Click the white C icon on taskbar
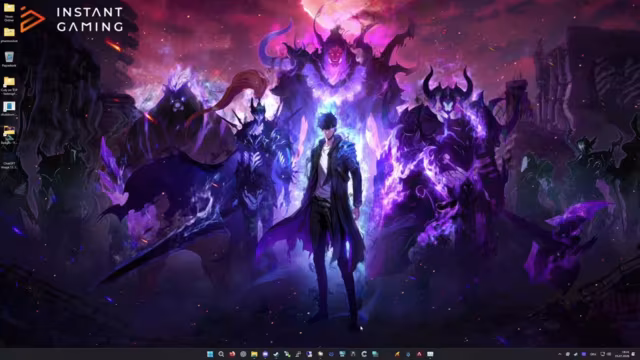 (364, 354)
